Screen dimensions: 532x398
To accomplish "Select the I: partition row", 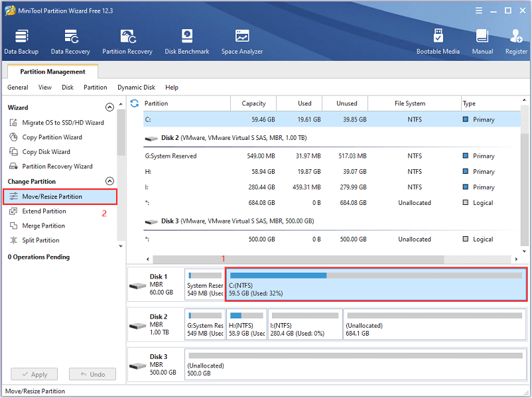I will tap(332, 187).
